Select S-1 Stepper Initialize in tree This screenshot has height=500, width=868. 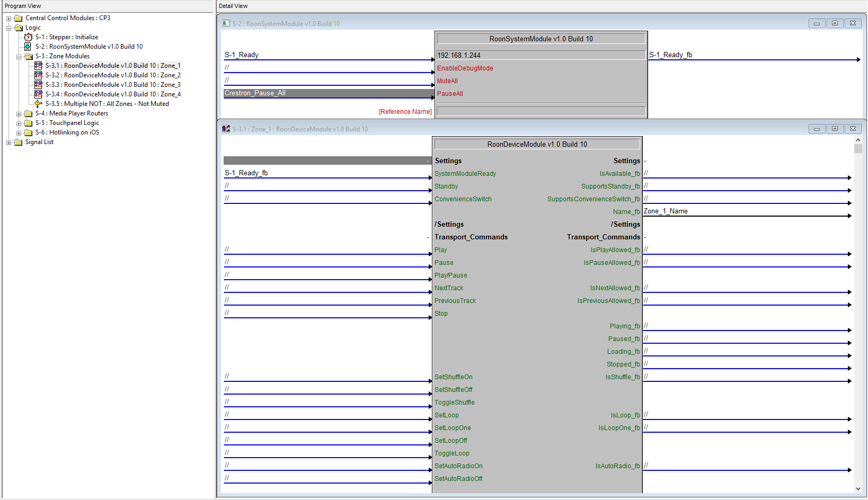click(67, 37)
